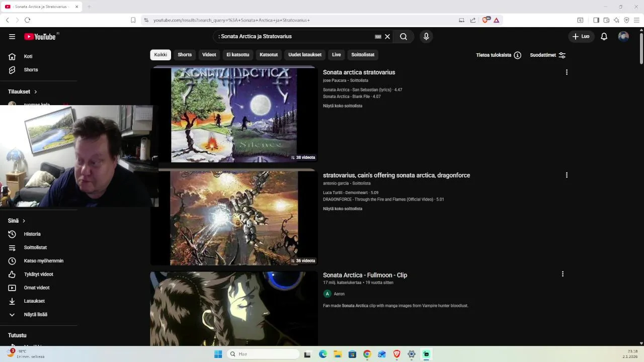Viewport: 644px width, 362px height.
Task: Play 'Luca Turilli - Demonheart' track
Action: click(351, 193)
